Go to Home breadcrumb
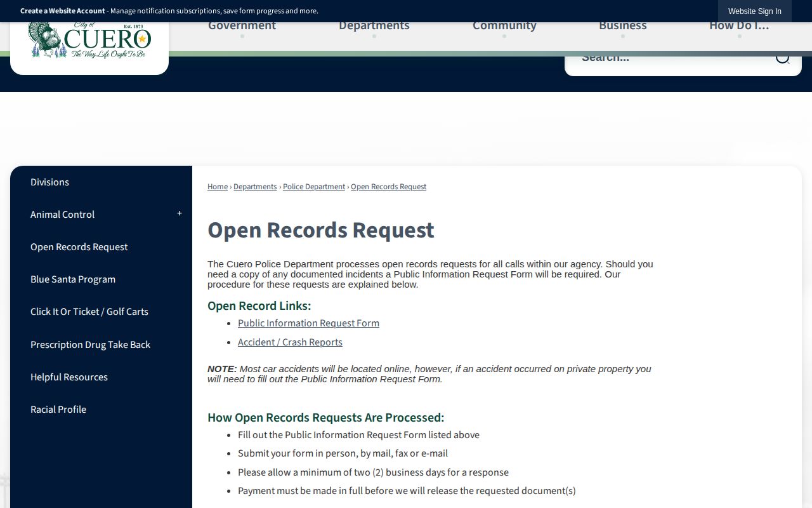Image resolution: width=812 pixels, height=508 pixels. (218, 187)
